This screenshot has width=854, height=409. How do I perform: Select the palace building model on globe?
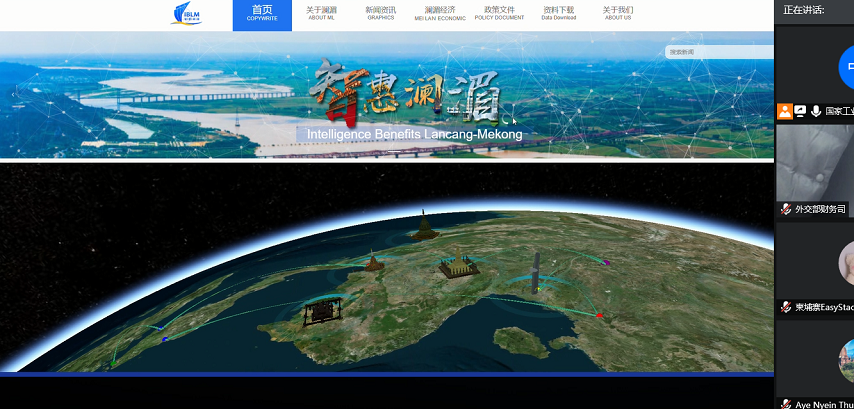coord(457,269)
